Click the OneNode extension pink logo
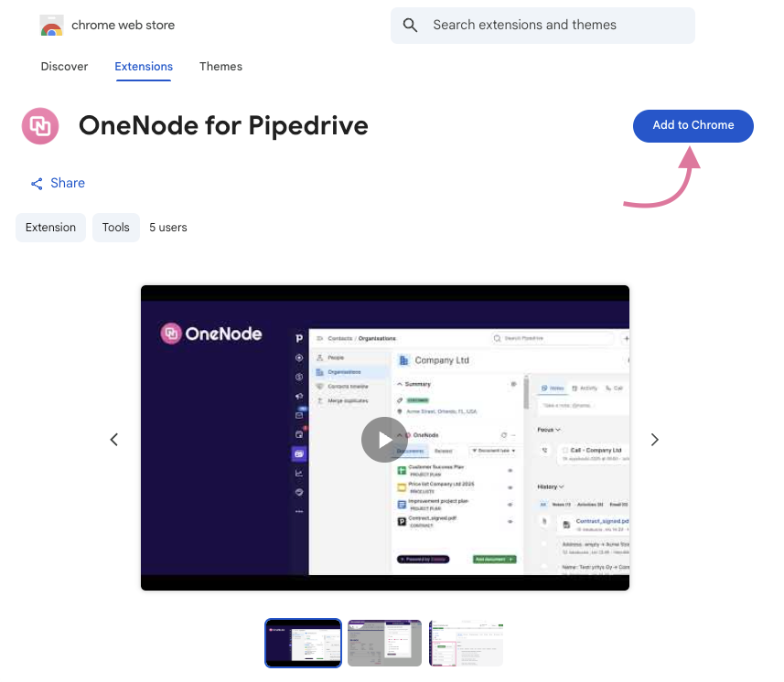Screen dimensions: 784x682 click(40, 126)
